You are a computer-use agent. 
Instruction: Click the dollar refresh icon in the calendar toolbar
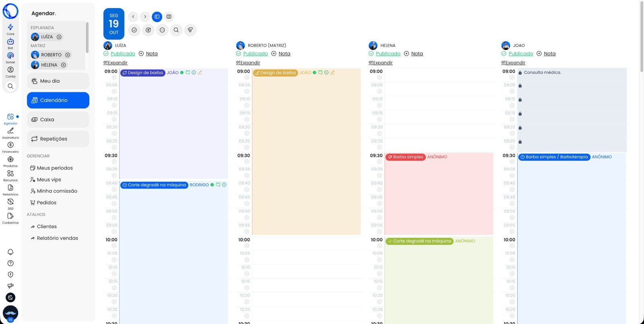pos(148,30)
